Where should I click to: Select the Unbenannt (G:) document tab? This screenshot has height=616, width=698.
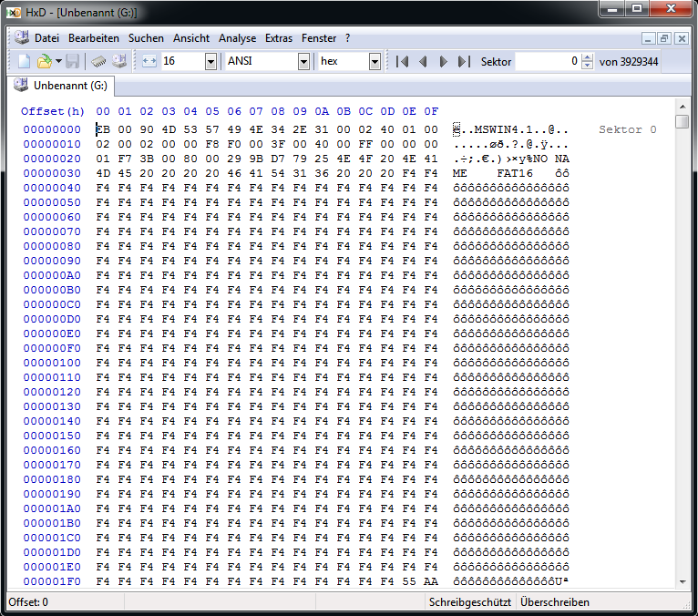(61, 86)
